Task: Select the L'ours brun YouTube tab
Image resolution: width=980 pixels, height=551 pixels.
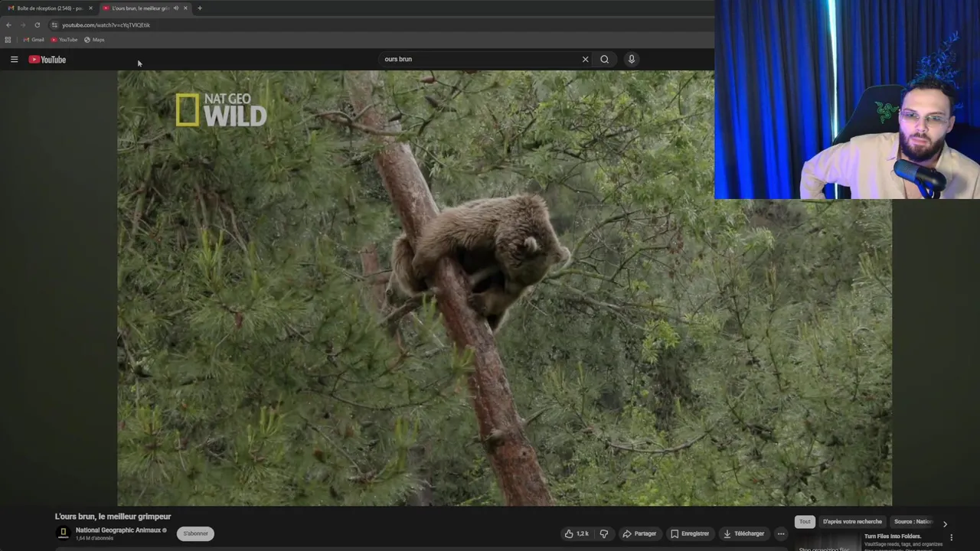Action: [x=139, y=8]
